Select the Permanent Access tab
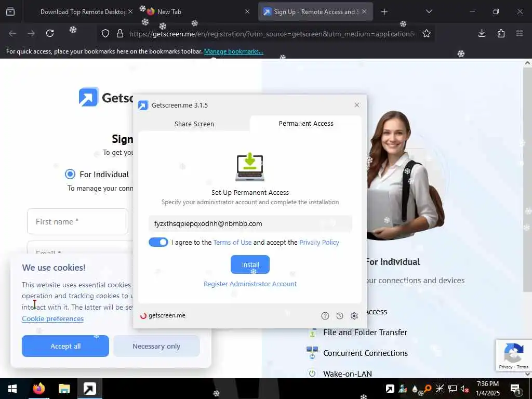Viewport: 532px width, 399px height. pos(306,124)
